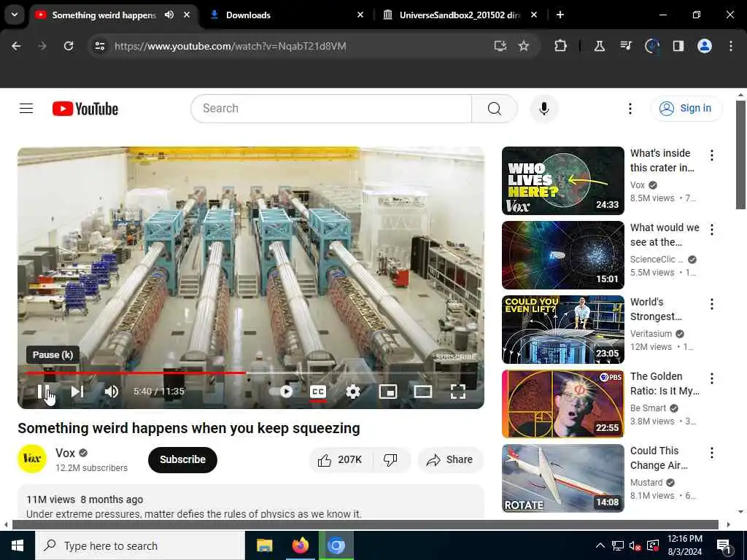Screen dimensions: 747x560
Task: Subscribe to the Vox channel
Action: point(182,459)
